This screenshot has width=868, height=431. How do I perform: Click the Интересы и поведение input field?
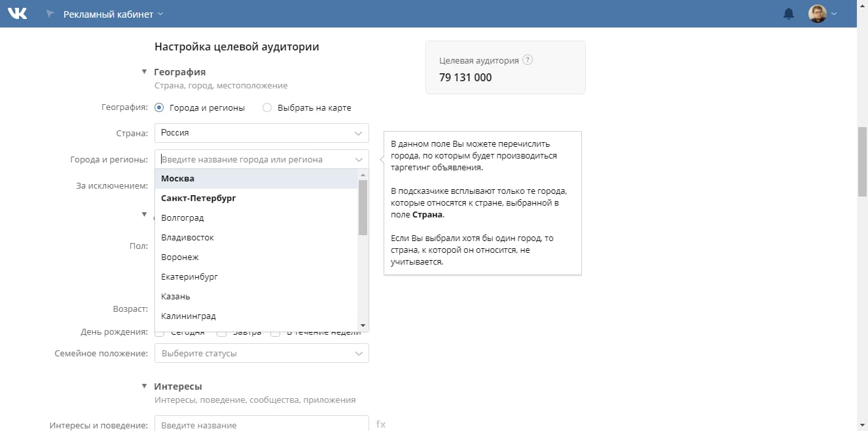[x=261, y=424]
